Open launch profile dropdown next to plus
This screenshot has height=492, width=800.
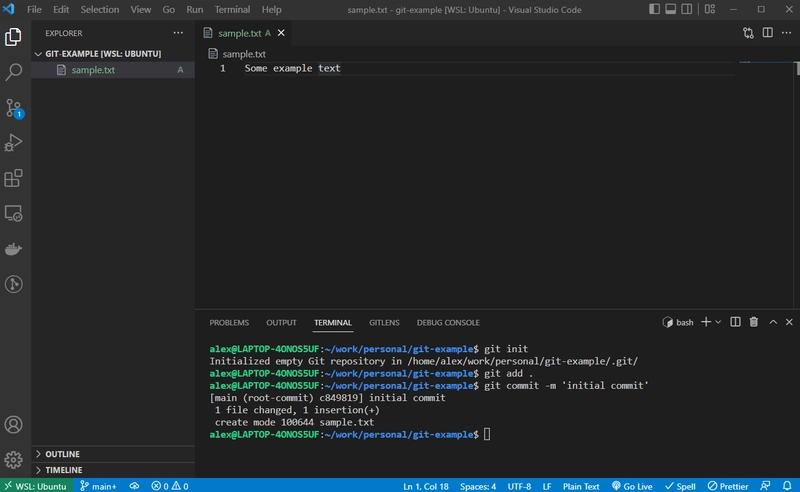tap(718, 322)
